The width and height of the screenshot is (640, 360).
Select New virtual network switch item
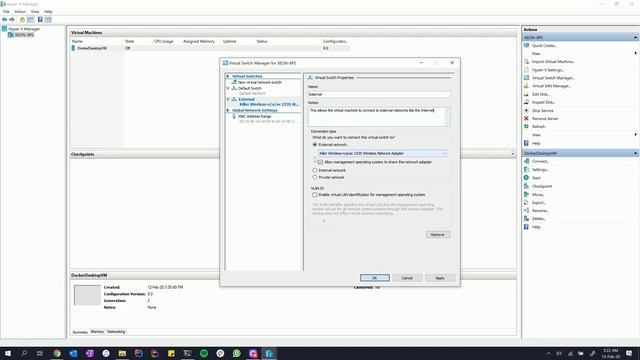pyautogui.click(x=260, y=82)
